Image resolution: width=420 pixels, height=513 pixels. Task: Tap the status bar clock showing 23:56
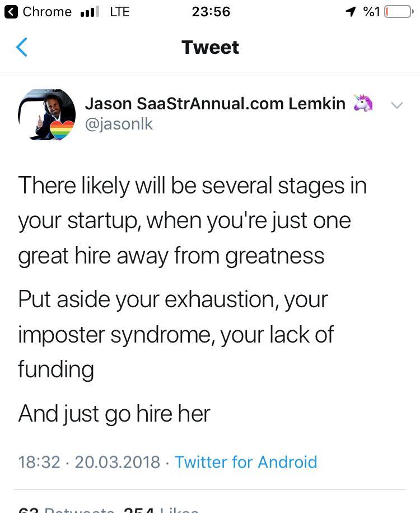(211, 11)
